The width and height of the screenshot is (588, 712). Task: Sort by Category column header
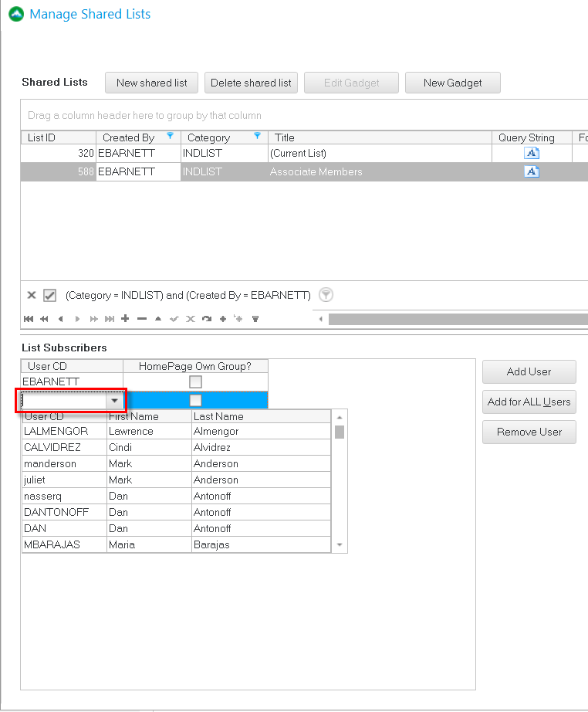(x=224, y=137)
